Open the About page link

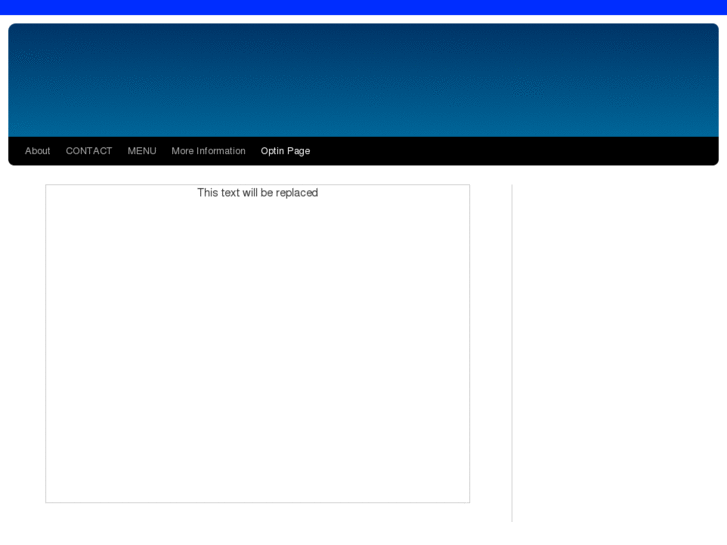coord(38,151)
